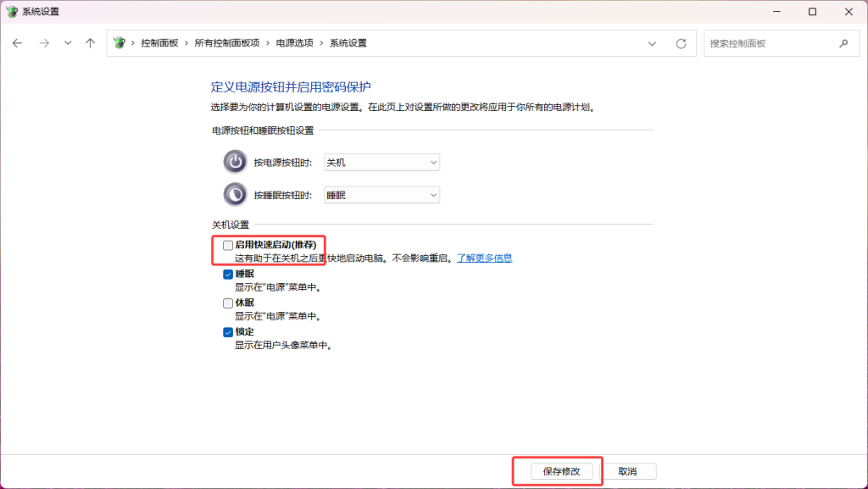Click the power button icon
The height and width of the screenshot is (489, 868).
(x=236, y=162)
